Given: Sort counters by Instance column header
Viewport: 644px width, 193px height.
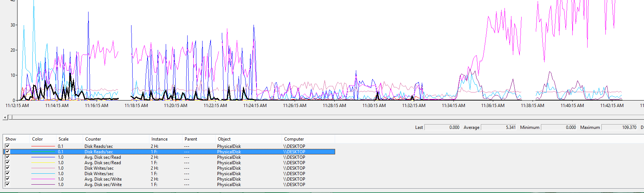Looking at the screenshot, I should (x=160, y=139).
